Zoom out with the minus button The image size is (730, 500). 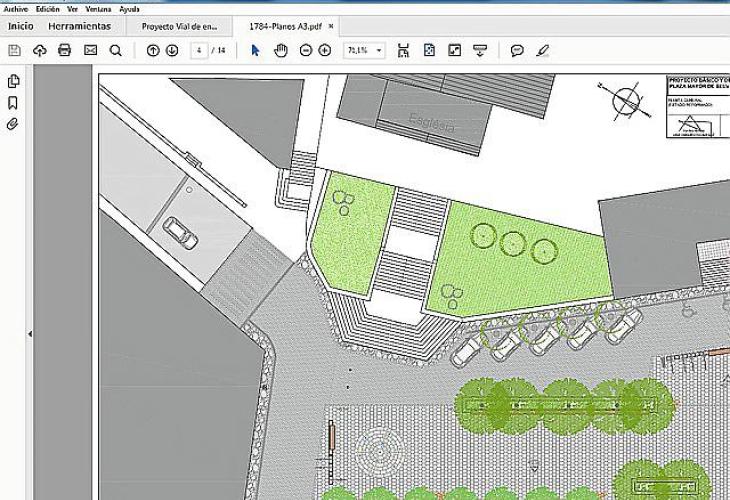coord(306,50)
